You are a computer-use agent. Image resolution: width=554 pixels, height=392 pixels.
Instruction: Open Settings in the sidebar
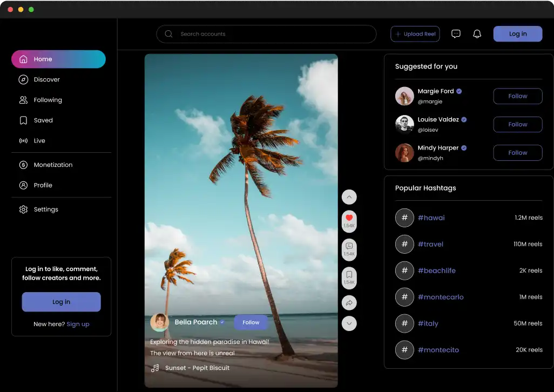click(38, 209)
